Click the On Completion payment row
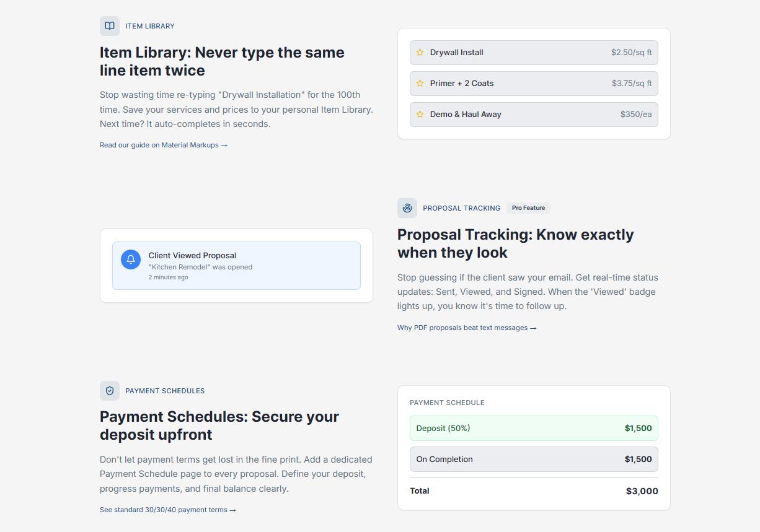This screenshot has width=760, height=532. coord(534,460)
